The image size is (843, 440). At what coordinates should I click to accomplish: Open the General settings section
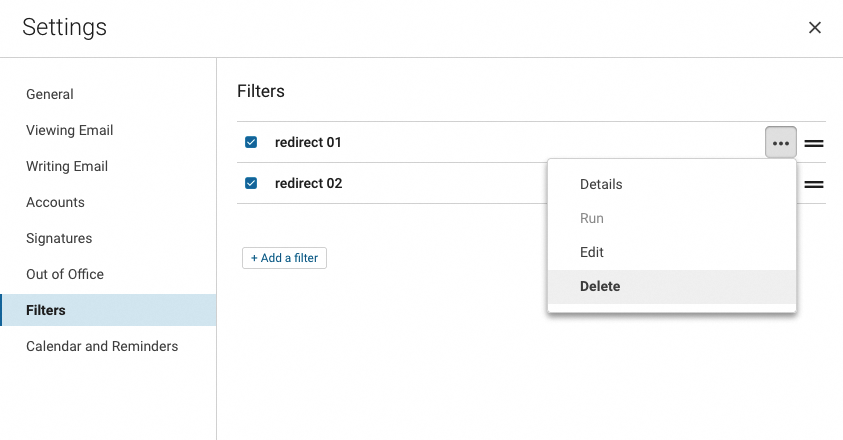[x=50, y=95]
